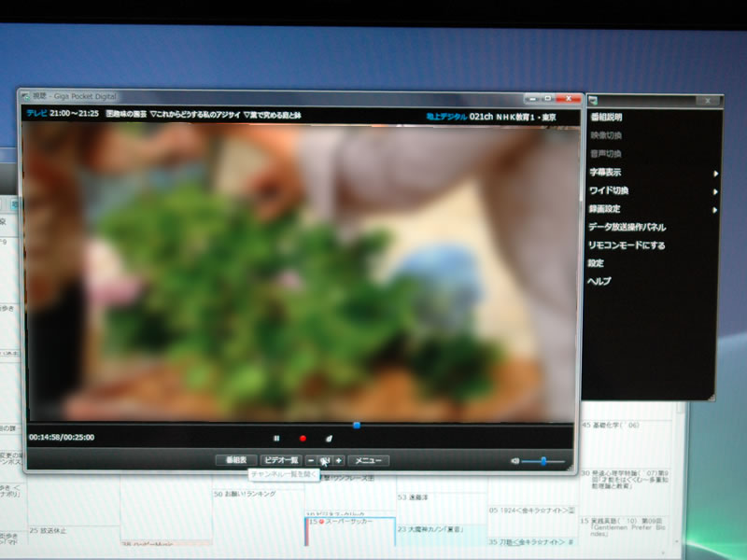Screen dimensions: 747x560
Task: Click the スーパーサッカー program in the guide
Action: (x=349, y=531)
